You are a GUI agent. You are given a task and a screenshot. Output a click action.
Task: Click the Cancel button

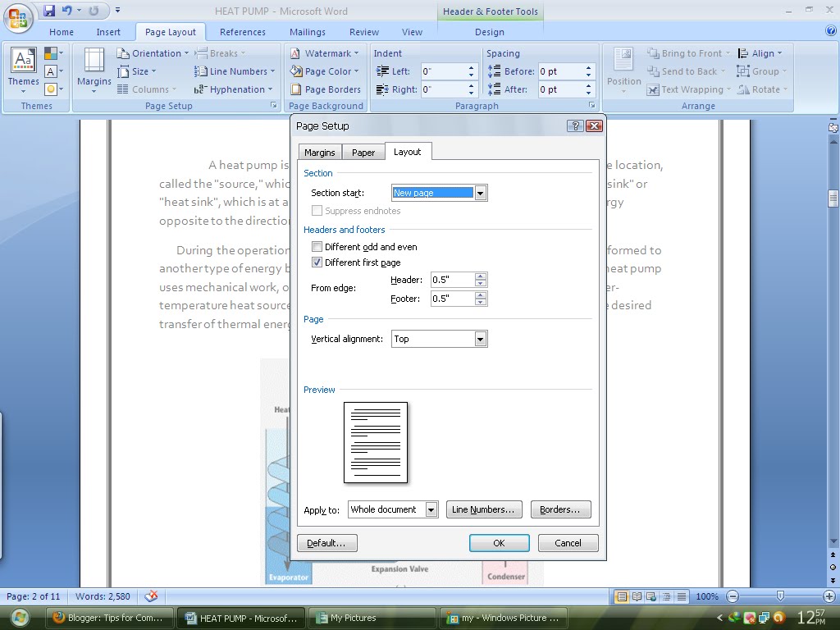coord(568,543)
